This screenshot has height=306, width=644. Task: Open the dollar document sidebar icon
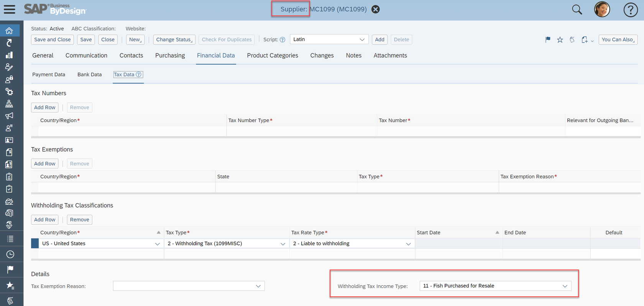[x=9, y=152]
